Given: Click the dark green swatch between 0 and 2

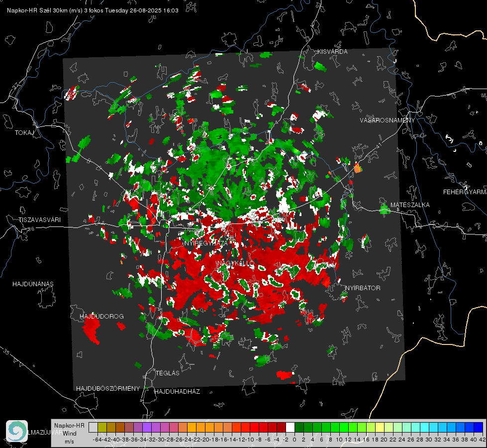Looking at the screenshot, I should 299,428.
